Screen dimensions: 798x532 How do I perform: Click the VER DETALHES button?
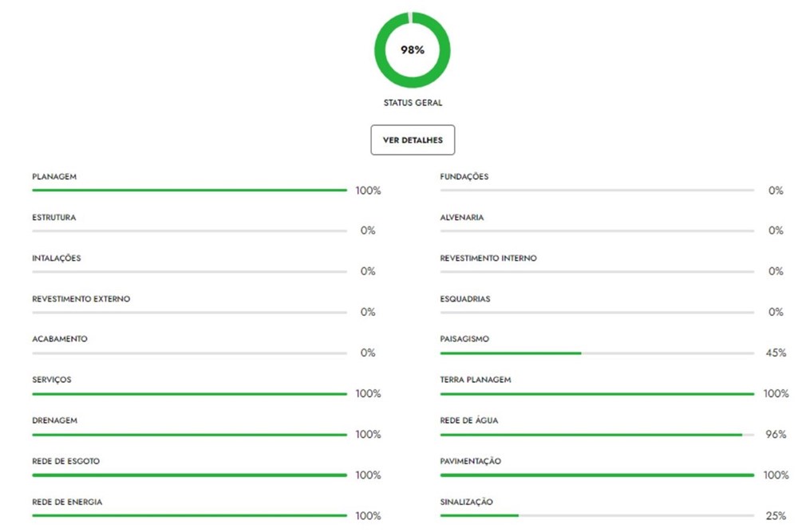click(x=413, y=140)
